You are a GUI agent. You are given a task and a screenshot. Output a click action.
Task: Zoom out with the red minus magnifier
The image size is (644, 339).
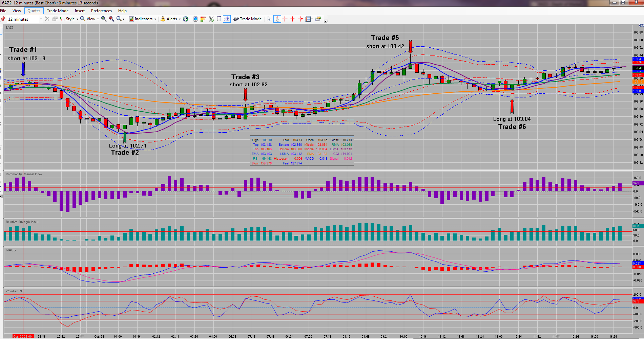pos(111,19)
